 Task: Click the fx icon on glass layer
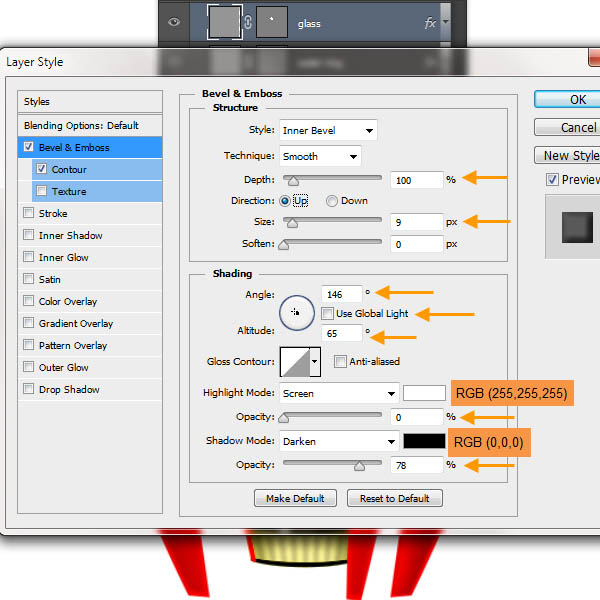[x=430, y=23]
